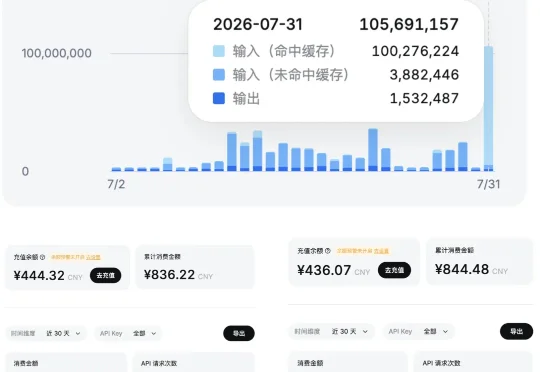Click 消费金额 card heading in ¥436.07 panel
This screenshot has height=372, width=540.
click(x=310, y=363)
